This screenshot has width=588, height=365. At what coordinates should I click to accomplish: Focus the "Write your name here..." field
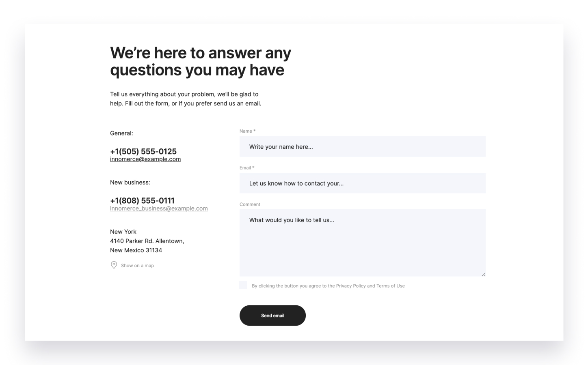pos(362,147)
